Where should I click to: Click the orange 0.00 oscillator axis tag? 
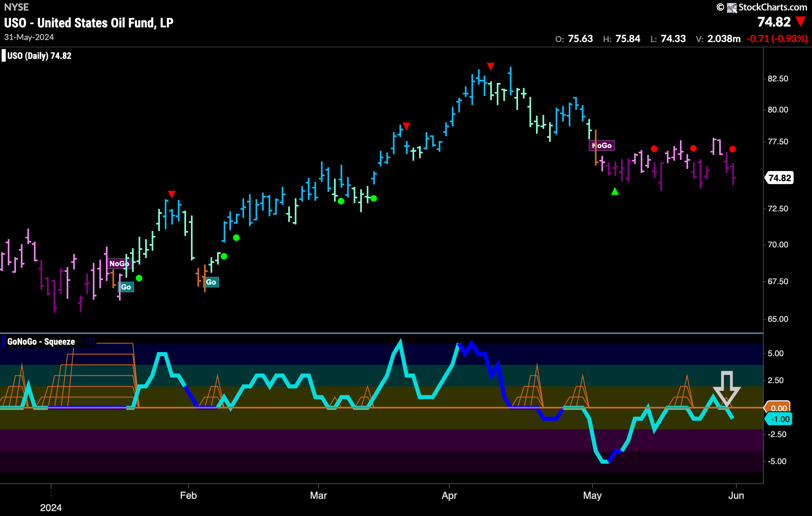pyautogui.click(x=778, y=408)
